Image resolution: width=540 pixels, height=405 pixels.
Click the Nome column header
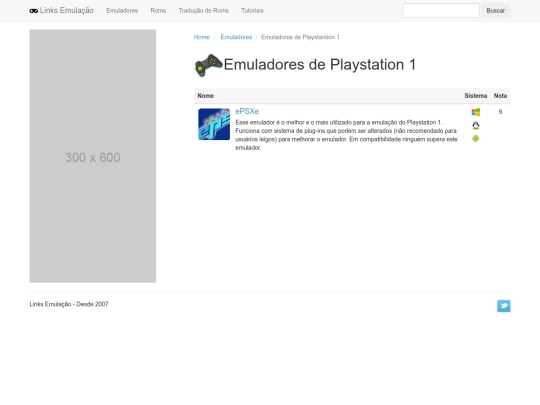tap(206, 96)
